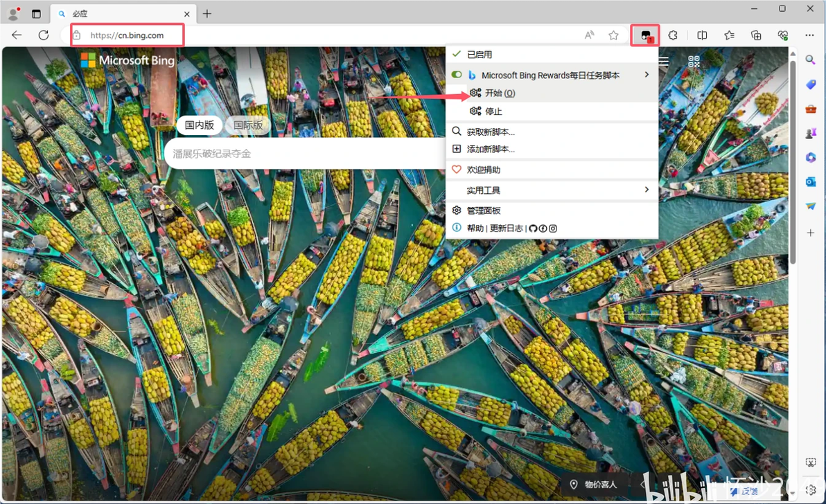The height and width of the screenshot is (504, 826).
Task: Choose 添加新脚本... menu item
Action: click(x=552, y=149)
